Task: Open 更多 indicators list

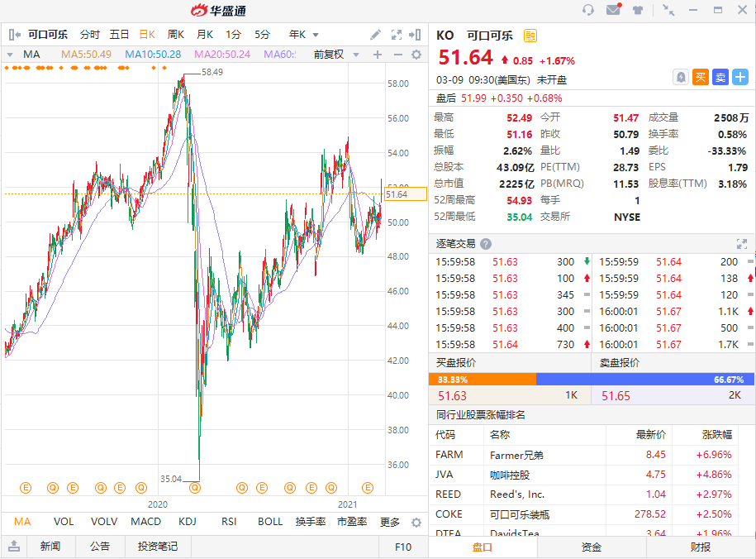Action: point(390,523)
